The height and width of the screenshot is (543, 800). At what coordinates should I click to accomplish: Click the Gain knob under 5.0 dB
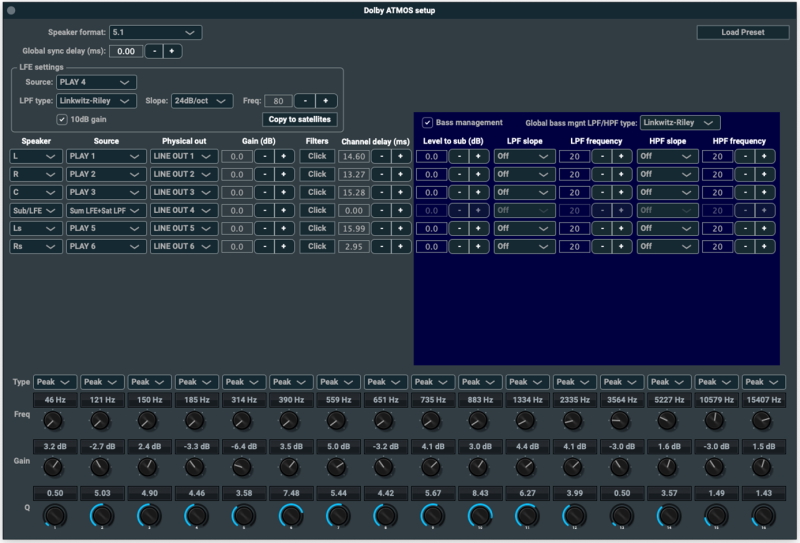pyautogui.click(x=336, y=467)
